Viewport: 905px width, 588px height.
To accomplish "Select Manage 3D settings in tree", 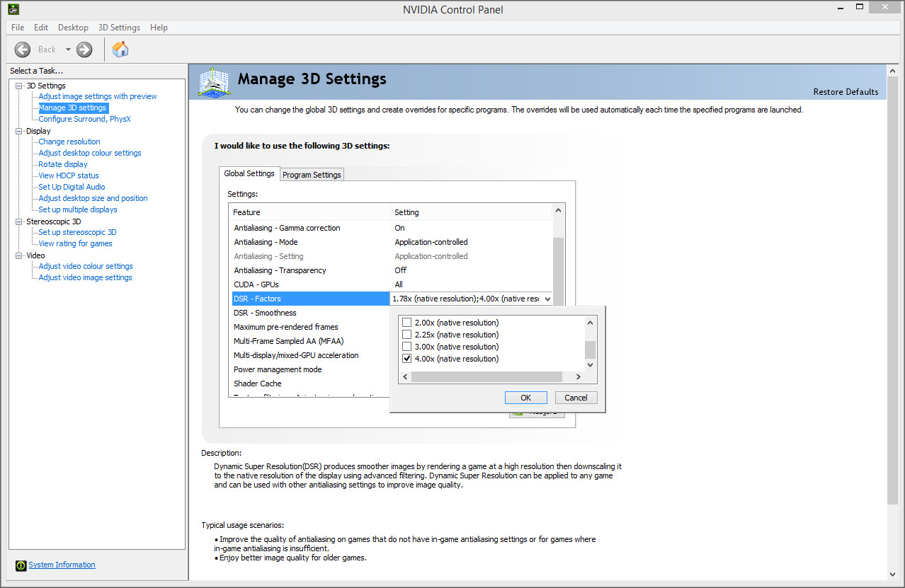I will tap(73, 108).
